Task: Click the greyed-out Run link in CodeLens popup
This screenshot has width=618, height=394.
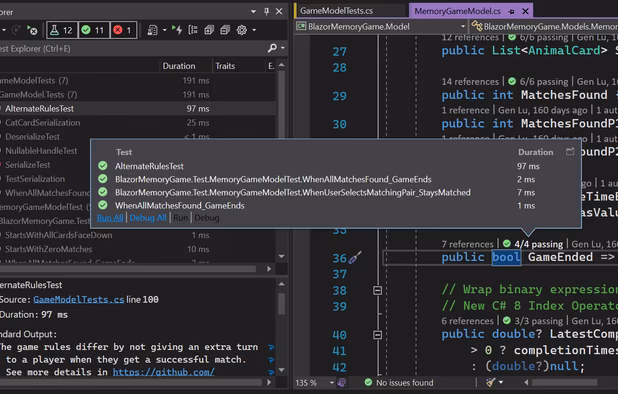Action: [181, 218]
